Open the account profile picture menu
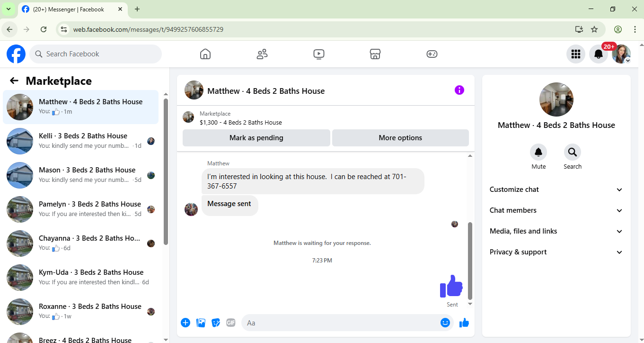This screenshot has width=644, height=343. (621, 54)
